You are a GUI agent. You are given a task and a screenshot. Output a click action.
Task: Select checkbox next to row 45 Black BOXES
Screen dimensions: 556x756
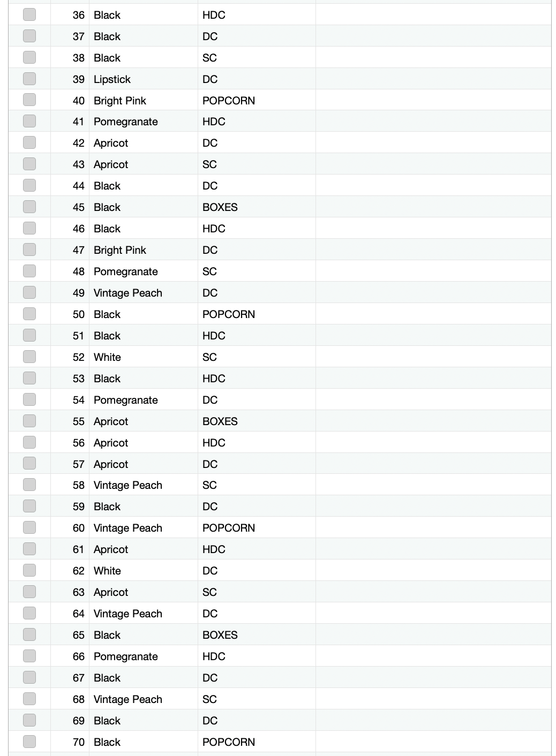coord(29,207)
